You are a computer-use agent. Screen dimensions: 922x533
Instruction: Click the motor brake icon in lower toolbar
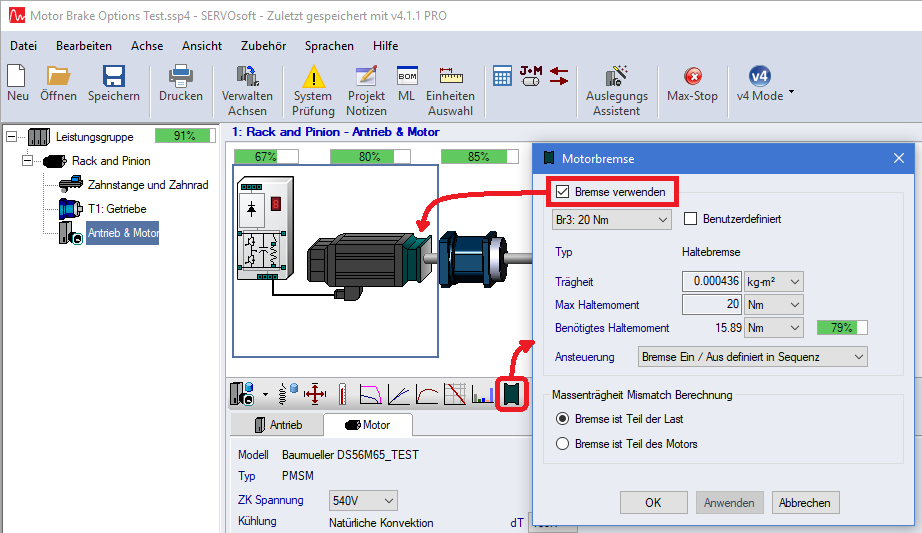pos(512,393)
